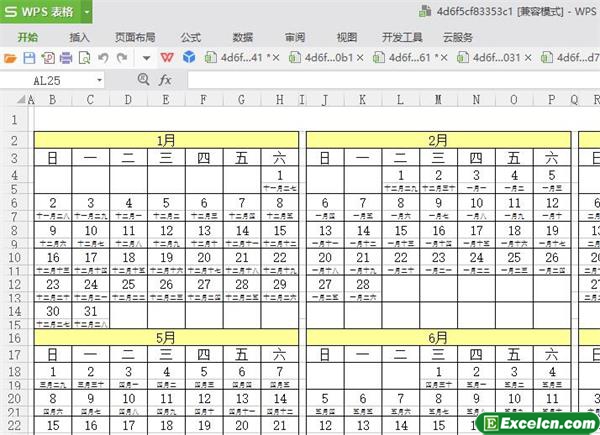Select row header 16
The image size is (600, 435).
click(x=14, y=338)
